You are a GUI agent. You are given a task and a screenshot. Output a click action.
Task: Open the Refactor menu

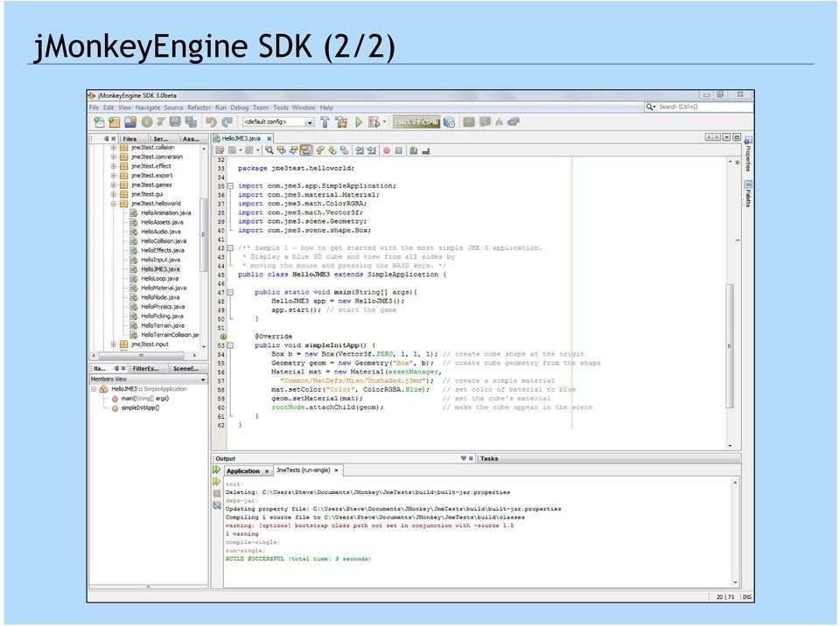[x=199, y=108]
